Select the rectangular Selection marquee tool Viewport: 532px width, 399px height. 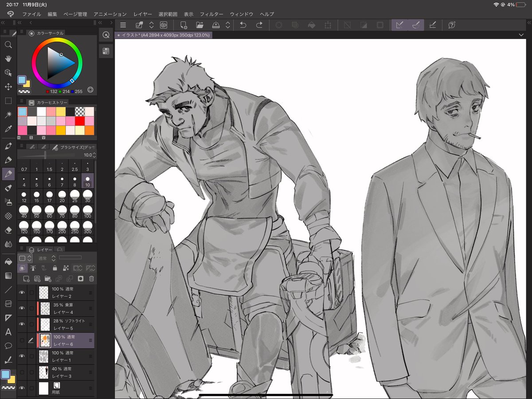tap(8, 101)
